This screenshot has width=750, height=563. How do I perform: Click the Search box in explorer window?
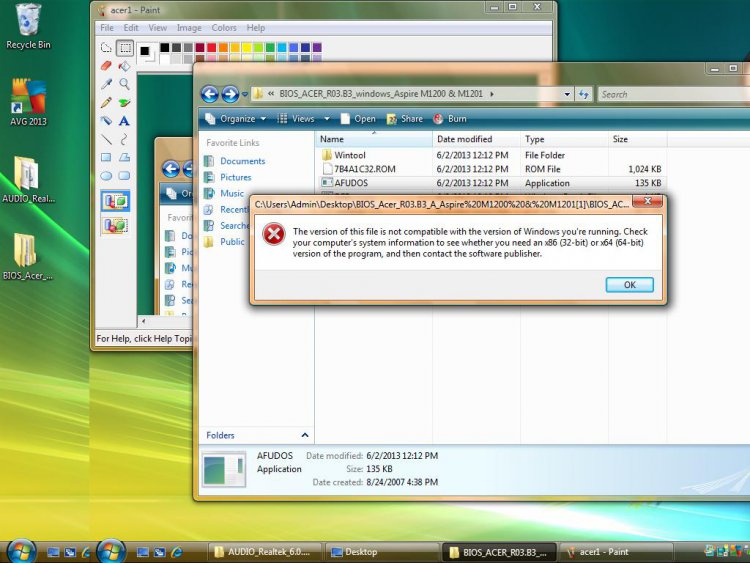pyautogui.click(x=673, y=94)
